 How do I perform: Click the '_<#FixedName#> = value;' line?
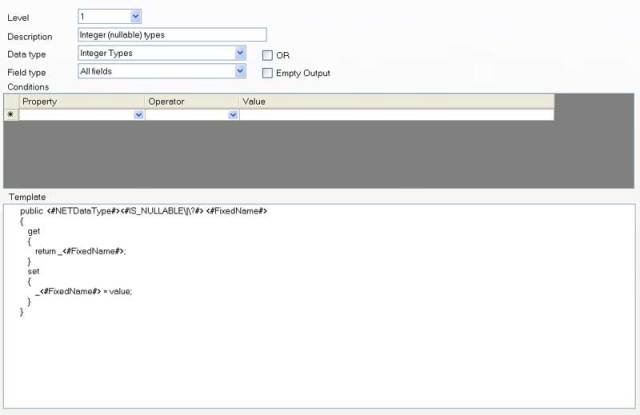[x=84, y=291]
